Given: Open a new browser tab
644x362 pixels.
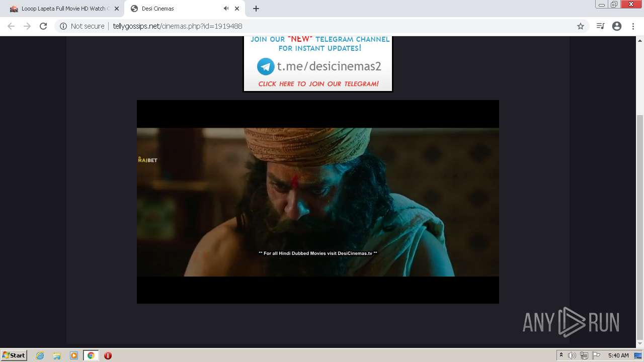Looking at the screenshot, I should click(x=256, y=9).
